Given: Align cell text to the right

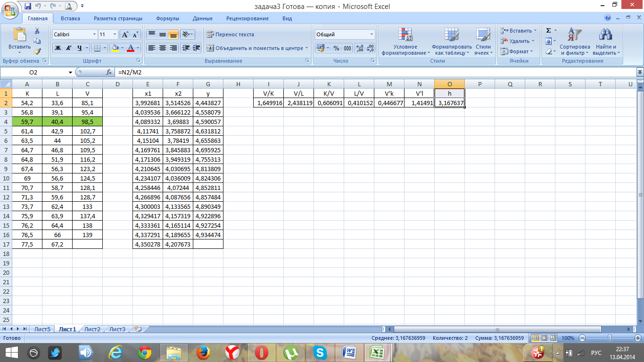Looking at the screenshot, I should [x=173, y=48].
